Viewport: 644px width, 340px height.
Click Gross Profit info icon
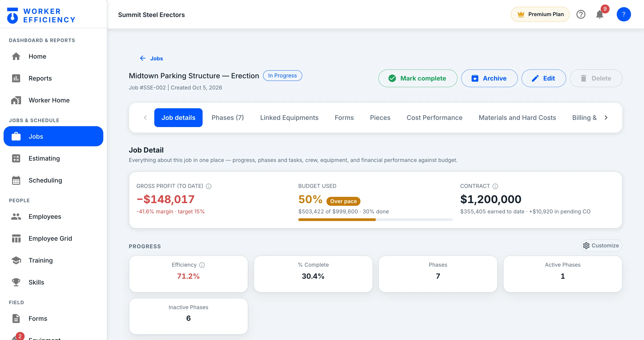tap(208, 186)
